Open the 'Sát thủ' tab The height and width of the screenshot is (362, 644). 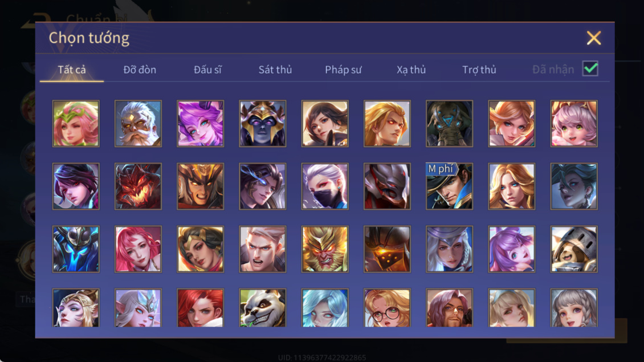coord(275,70)
